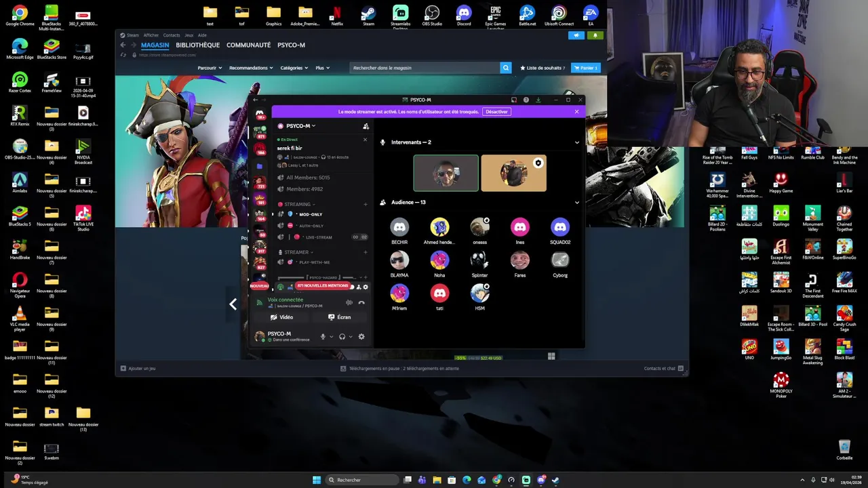Viewport: 868px width, 488px height.
Task: Open Duolingo desktop shortcut
Action: pos(781,217)
